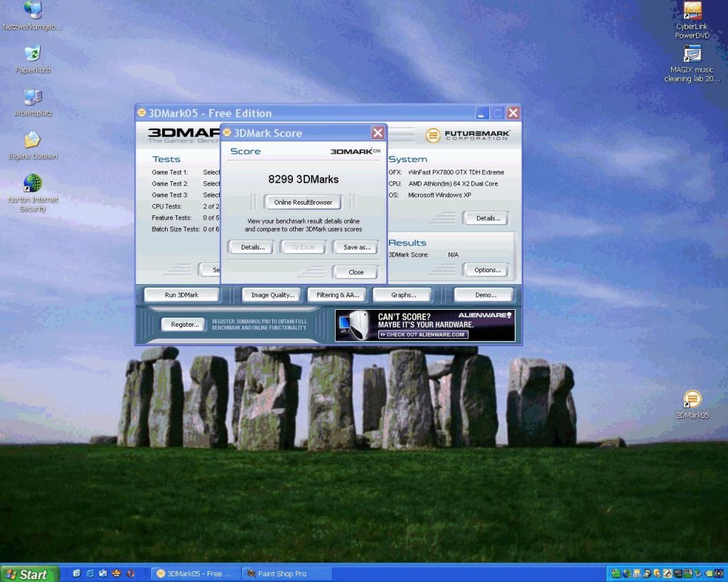Viewport: 728px width, 582px height.
Task: Click the rightmost dark blue system tray icon
Action: point(719,573)
